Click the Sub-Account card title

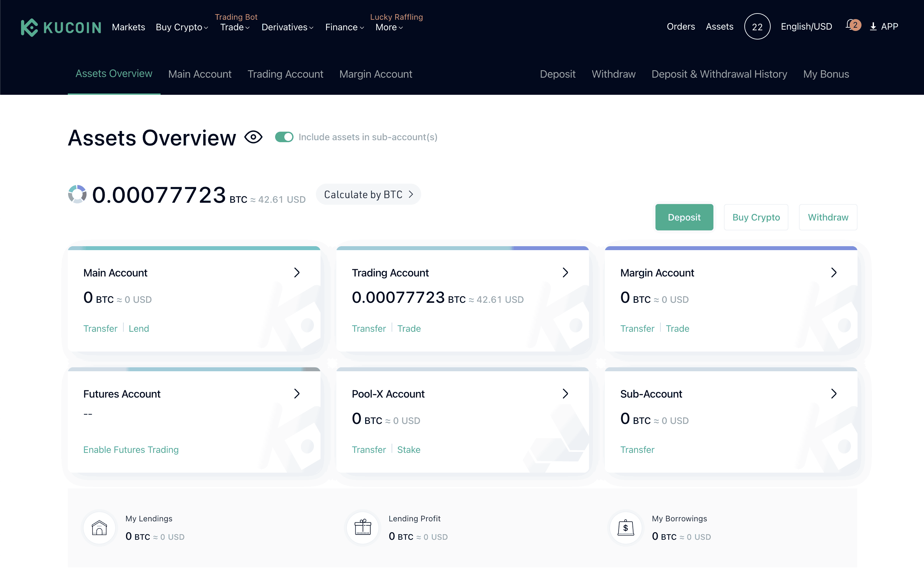click(x=651, y=394)
